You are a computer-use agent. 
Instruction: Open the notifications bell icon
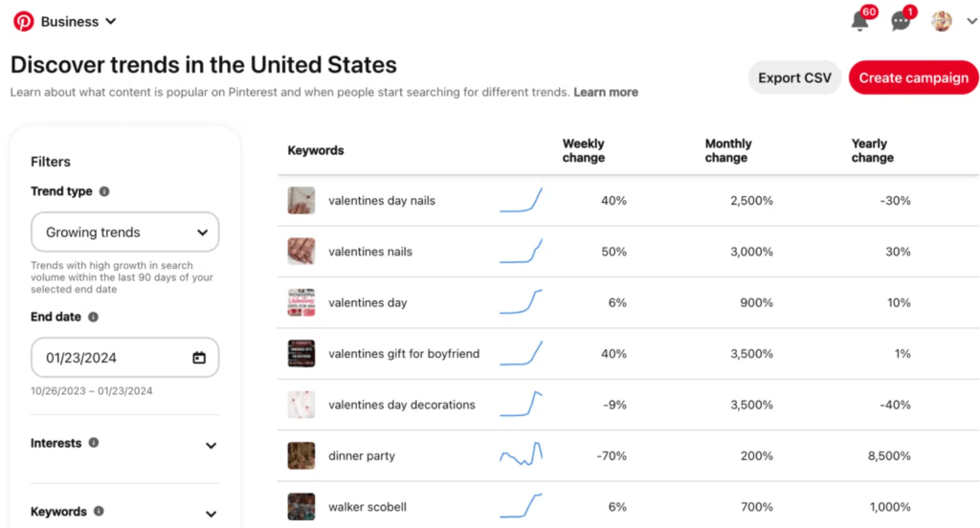(x=859, y=21)
